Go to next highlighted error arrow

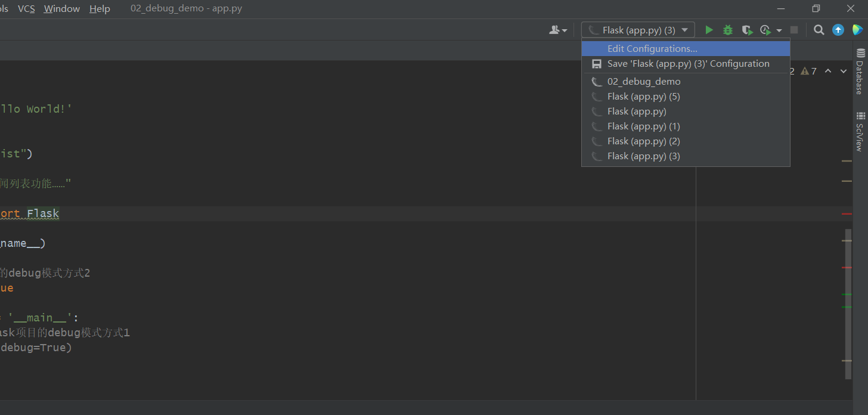click(x=844, y=72)
